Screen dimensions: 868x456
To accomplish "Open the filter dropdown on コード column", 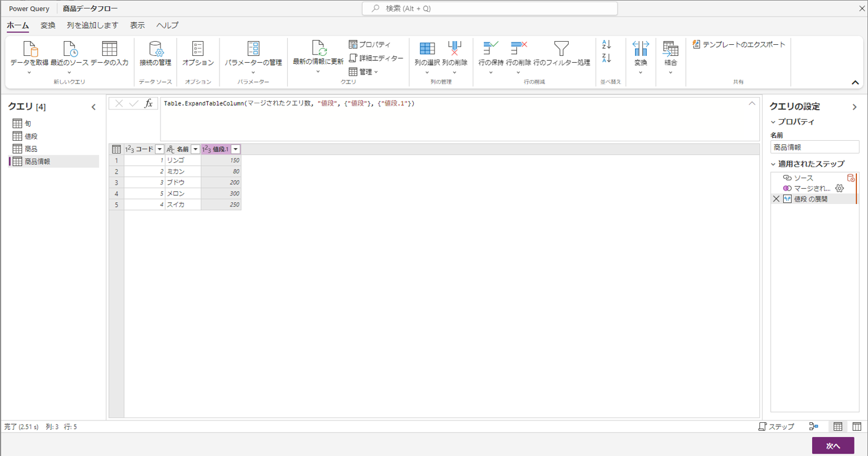I will click(x=160, y=148).
